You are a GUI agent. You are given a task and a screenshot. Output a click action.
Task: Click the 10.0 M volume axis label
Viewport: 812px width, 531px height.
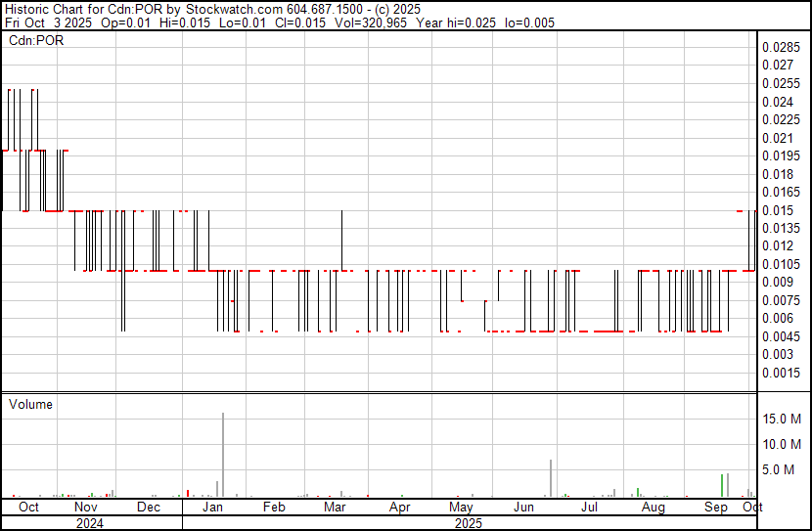point(784,444)
